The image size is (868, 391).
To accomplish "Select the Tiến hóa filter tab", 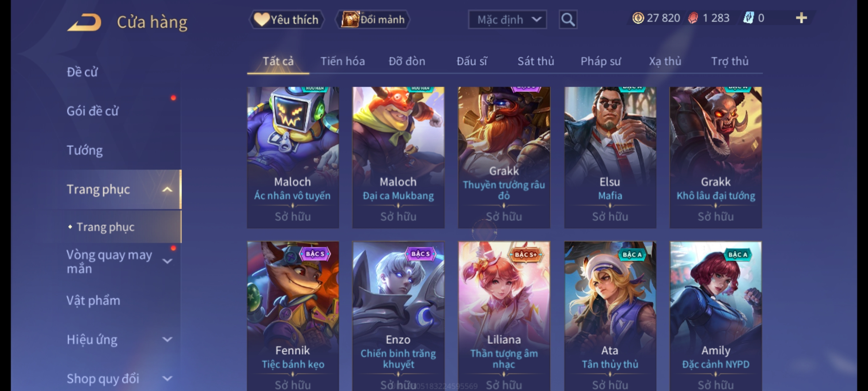I will coord(342,61).
